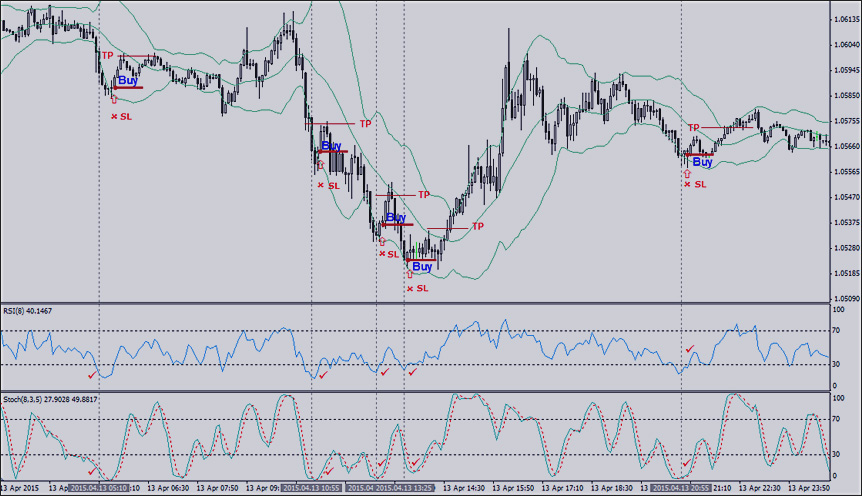This screenshot has height=496, width=862.
Task: Click the 1.06040 price on the price scale
Action: (845, 45)
